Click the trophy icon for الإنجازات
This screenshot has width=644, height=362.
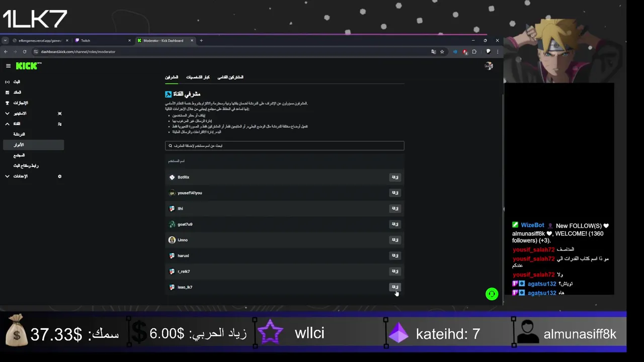(7, 103)
